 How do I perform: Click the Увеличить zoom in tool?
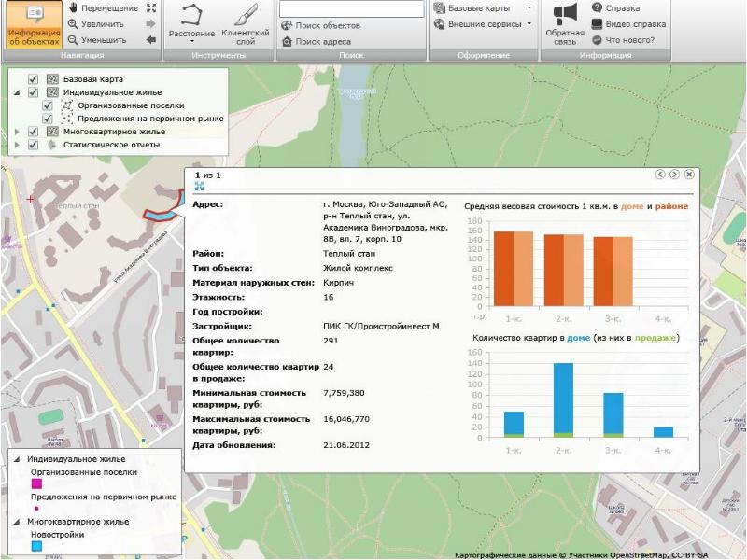pyautogui.click(x=102, y=24)
